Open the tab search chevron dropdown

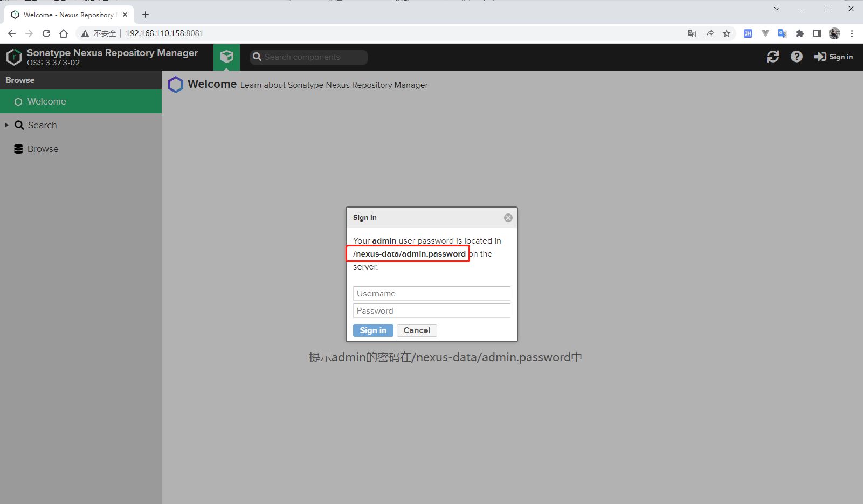pos(777,9)
